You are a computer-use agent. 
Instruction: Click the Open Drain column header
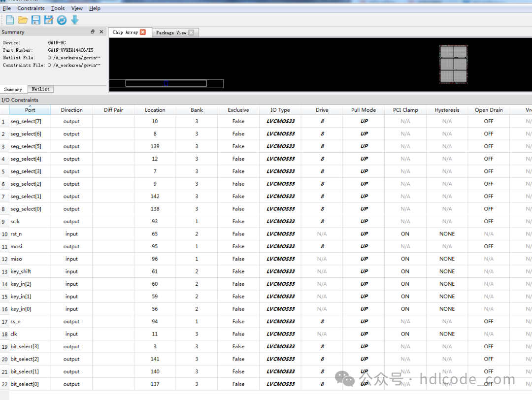click(489, 110)
